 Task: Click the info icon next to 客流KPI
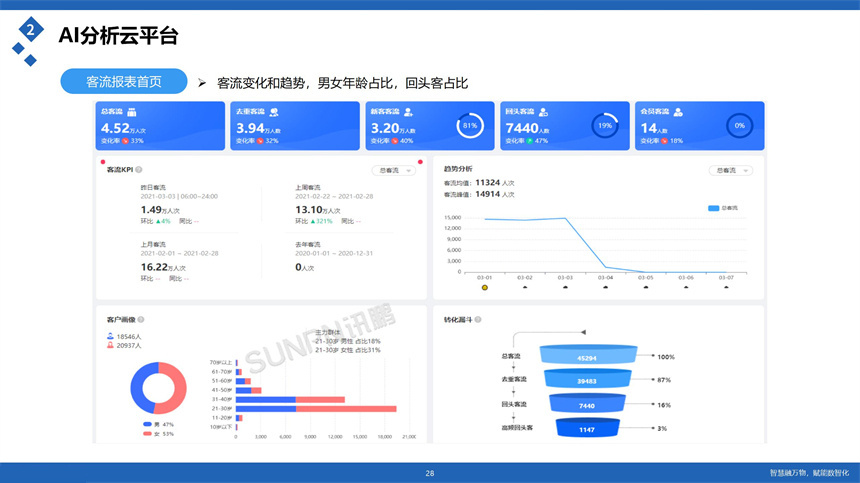point(139,169)
